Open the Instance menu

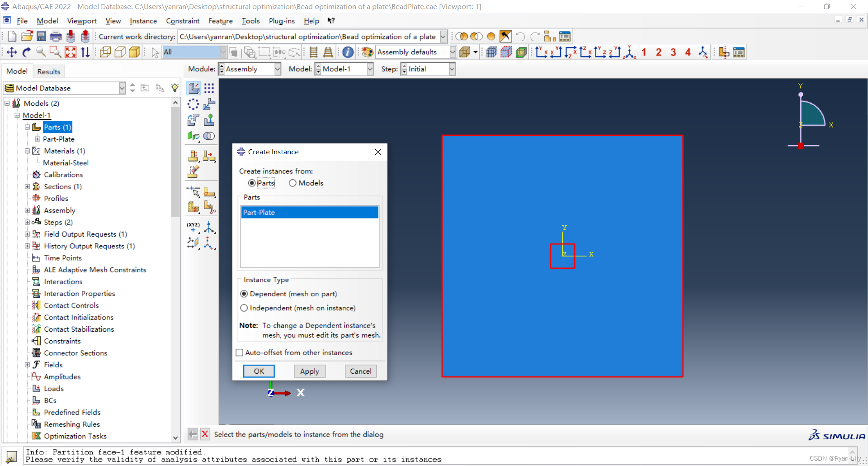[x=143, y=21]
